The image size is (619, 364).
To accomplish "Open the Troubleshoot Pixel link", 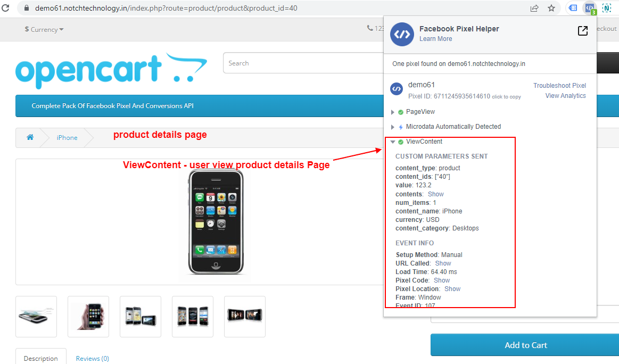I will (559, 85).
